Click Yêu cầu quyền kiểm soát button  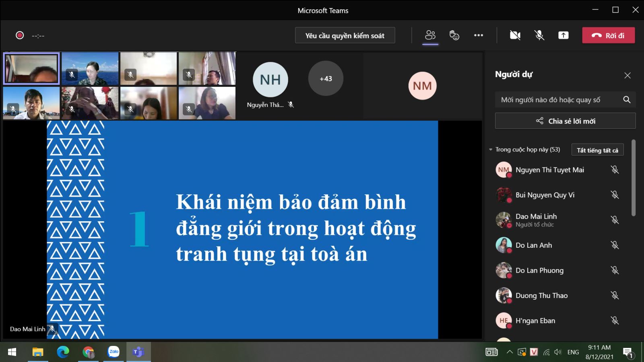click(x=345, y=35)
